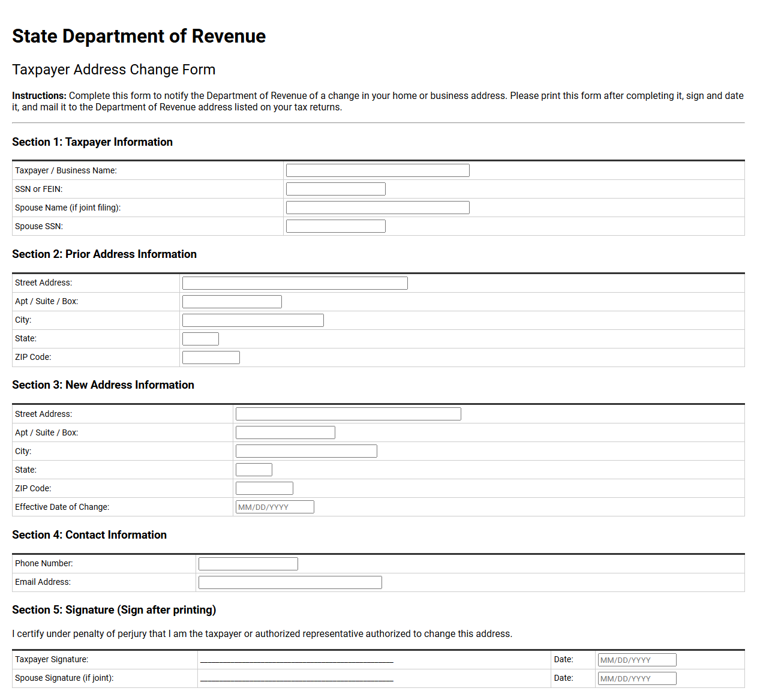Click 'Section 3: New Address Information' heading
The image size is (757, 700).
103,385
